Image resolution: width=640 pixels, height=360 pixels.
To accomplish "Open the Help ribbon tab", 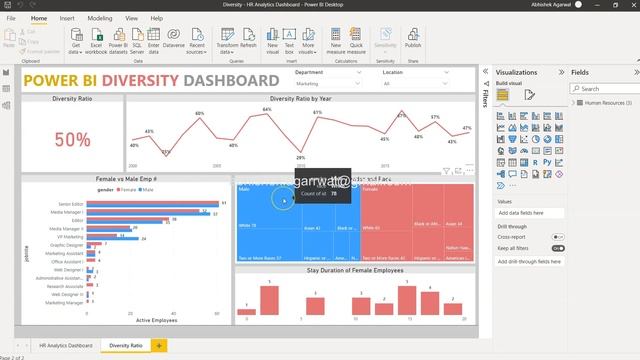I will point(156,18).
